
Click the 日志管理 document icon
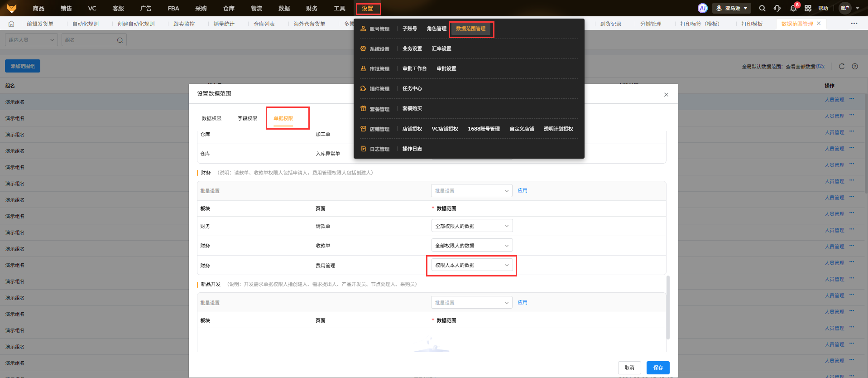[x=363, y=149]
